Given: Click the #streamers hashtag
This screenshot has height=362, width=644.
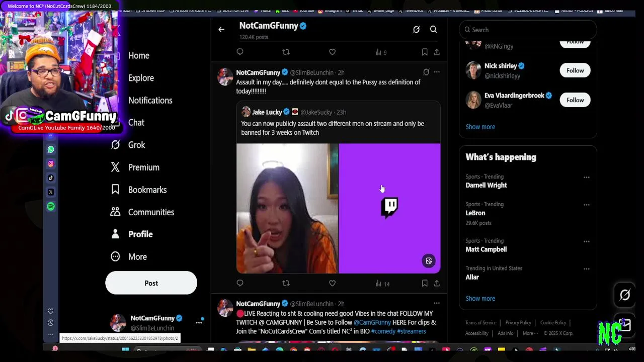Looking at the screenshot, I should (412, 332).
